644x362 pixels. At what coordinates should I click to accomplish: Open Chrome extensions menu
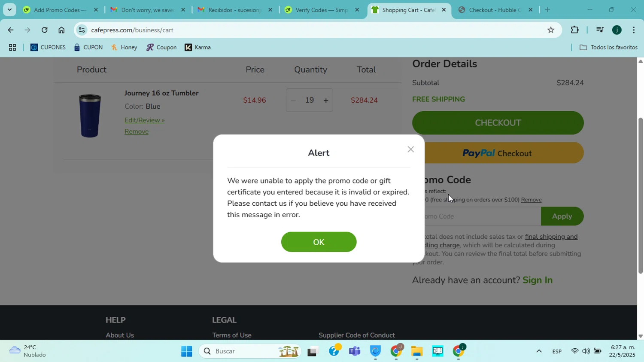point(574,30)
